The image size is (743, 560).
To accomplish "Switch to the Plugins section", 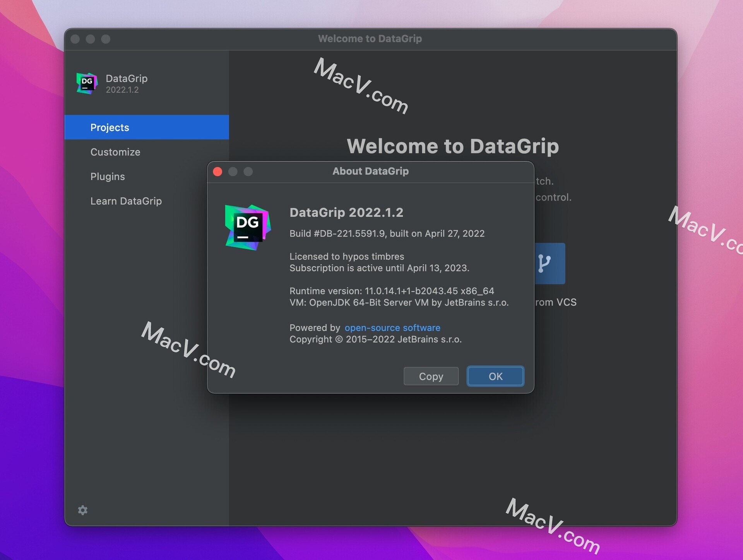I will (108, 176).
